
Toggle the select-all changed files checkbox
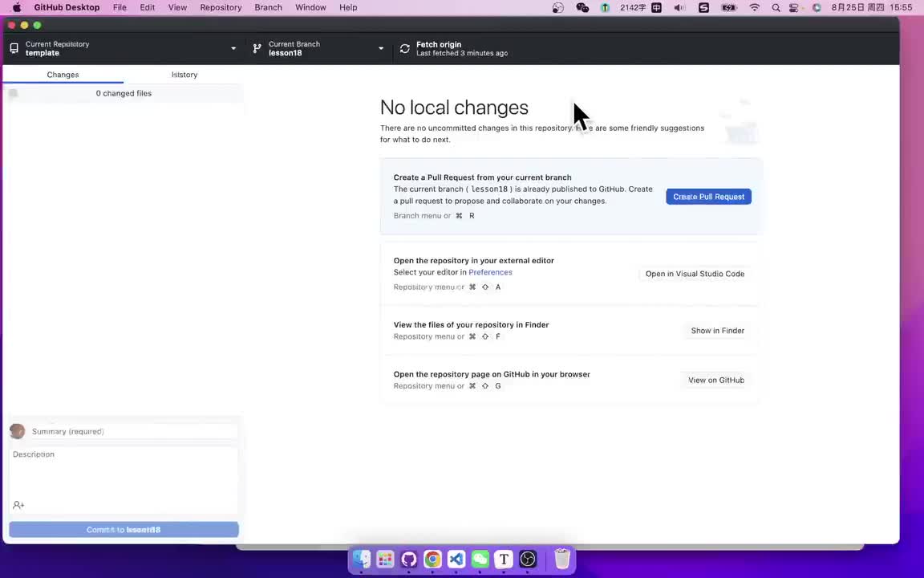coord(14,93)
